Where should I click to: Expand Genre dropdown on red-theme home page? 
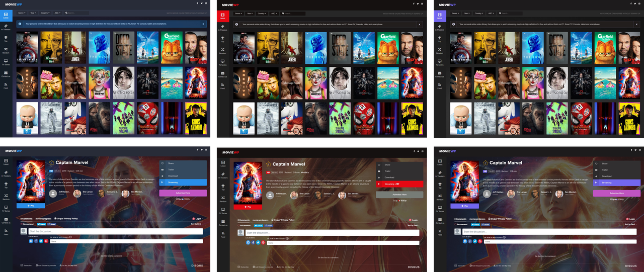coord(238,14)
